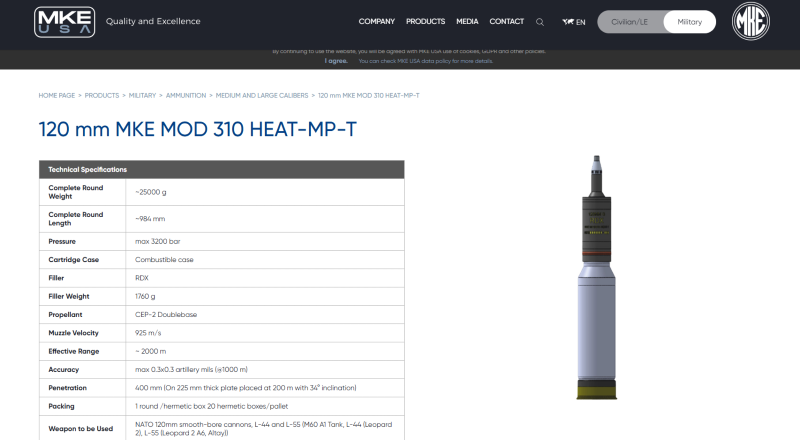
Task: Select the NATO 120mm smooth-bore cannons text
Action: point(263,428)
